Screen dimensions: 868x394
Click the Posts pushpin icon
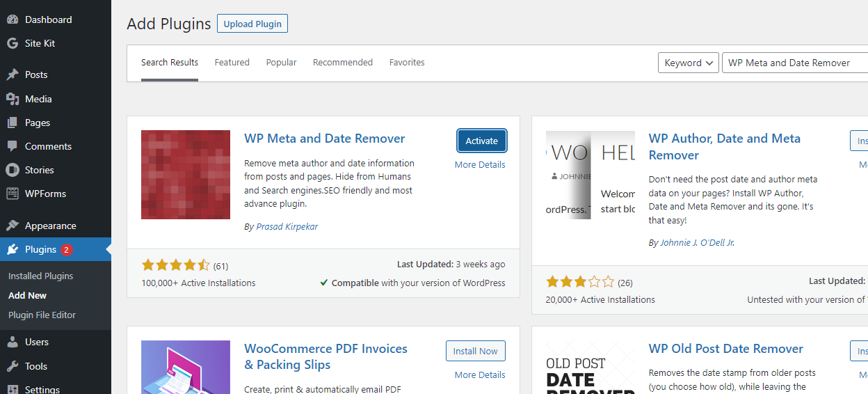click(13, 74)
